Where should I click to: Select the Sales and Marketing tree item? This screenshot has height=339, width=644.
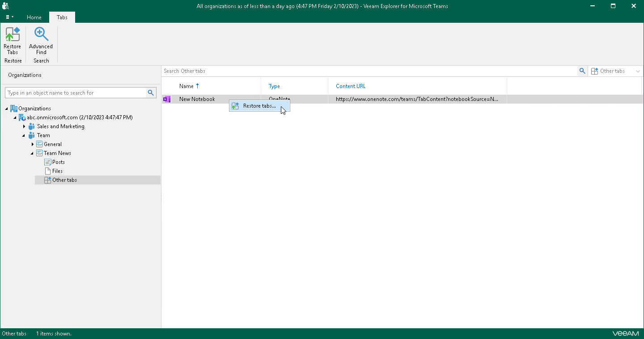[x=61, y=126]
